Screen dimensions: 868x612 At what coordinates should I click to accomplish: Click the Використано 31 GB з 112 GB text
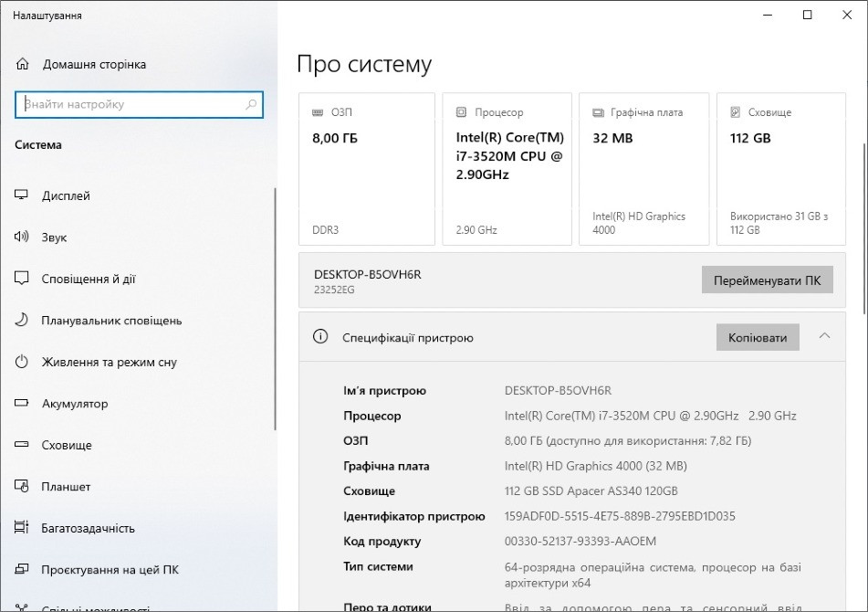pyautogui.click(x=779, y=223)
